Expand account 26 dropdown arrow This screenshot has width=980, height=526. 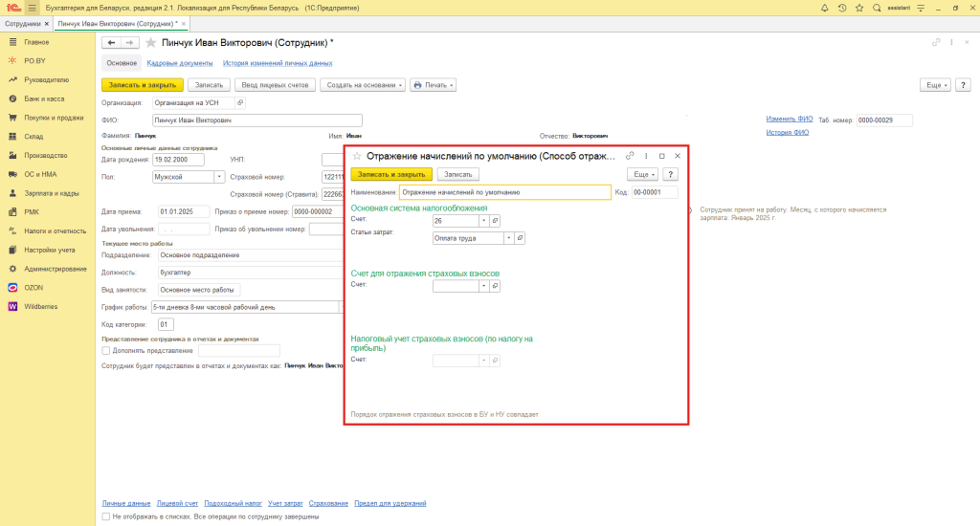[483, 221]
